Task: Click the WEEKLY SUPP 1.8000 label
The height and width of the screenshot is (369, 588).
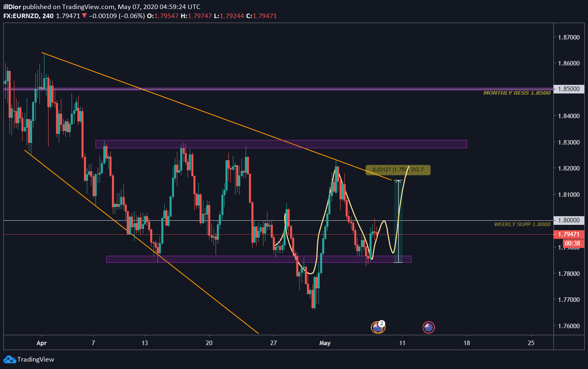Action: (522, 224)
